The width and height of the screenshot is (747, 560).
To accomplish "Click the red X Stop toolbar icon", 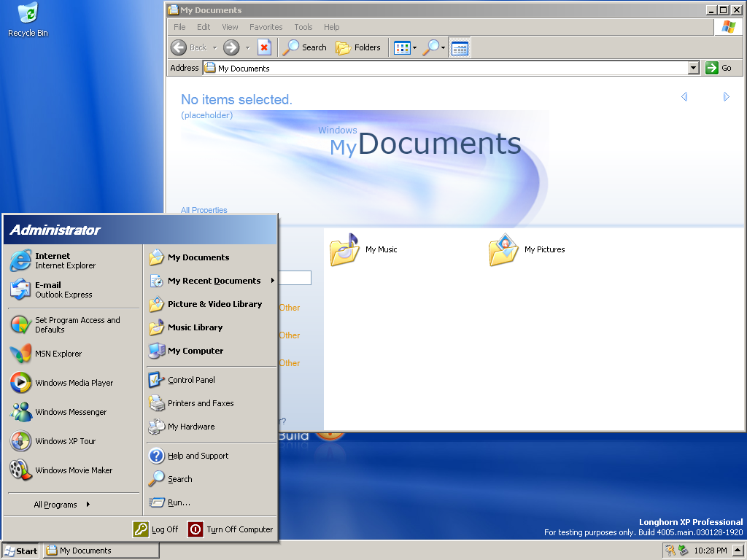I will [264, 47].
